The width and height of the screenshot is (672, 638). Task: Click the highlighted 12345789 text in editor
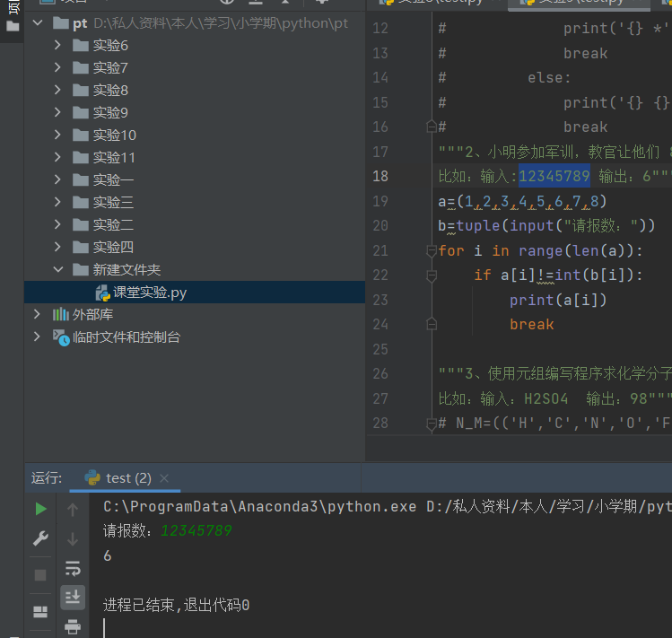pyautogui.click(x=554, y=176)
